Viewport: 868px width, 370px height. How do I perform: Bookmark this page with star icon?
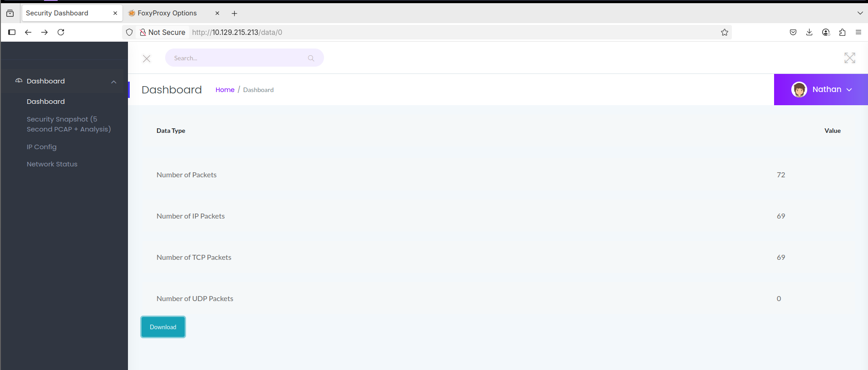point(725,32)
